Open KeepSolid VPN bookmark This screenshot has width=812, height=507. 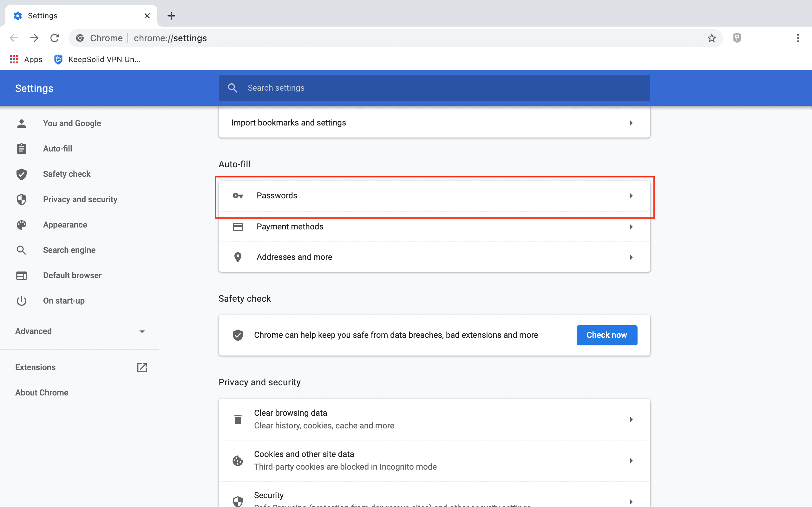point(97,59)
